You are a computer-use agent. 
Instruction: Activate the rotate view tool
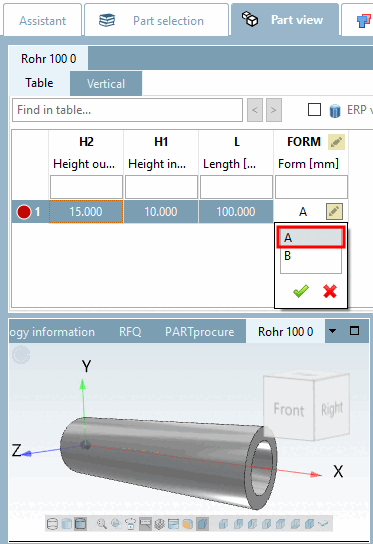pyautogui.click(x=130, y=524)
